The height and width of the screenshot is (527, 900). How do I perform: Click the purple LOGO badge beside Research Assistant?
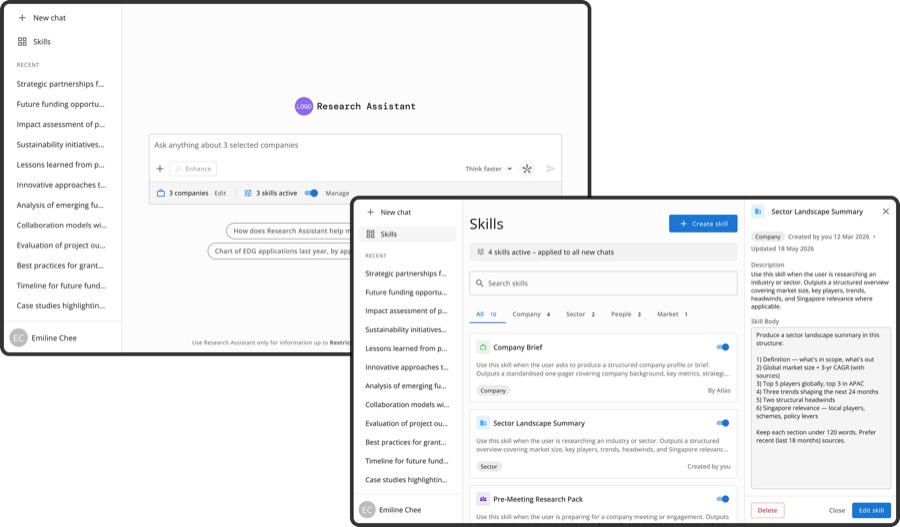[x=304, y=106]
